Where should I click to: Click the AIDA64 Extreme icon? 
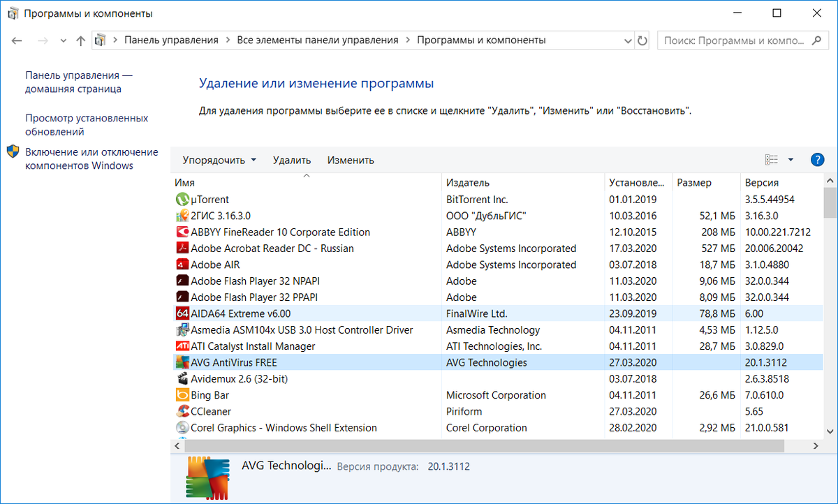(x=182, y=313)
